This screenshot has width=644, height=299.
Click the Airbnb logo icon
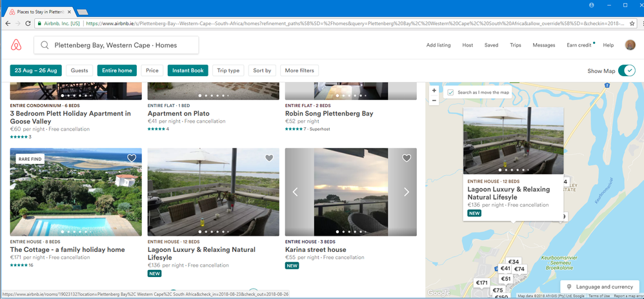[x=15, y=45]
